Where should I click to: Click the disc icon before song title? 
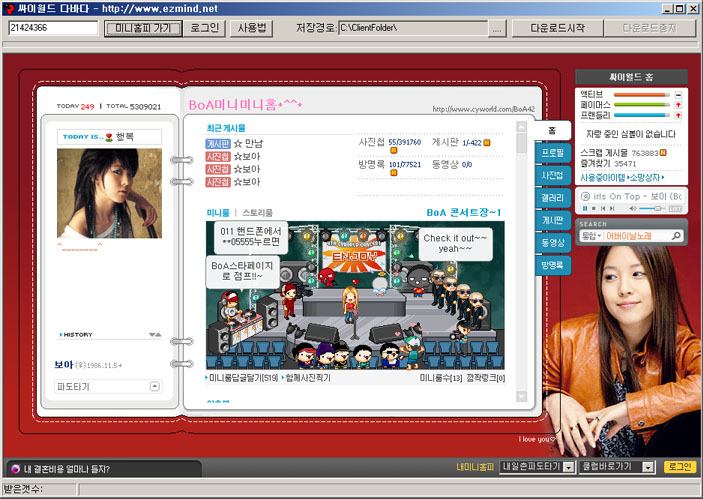point(585,196)
